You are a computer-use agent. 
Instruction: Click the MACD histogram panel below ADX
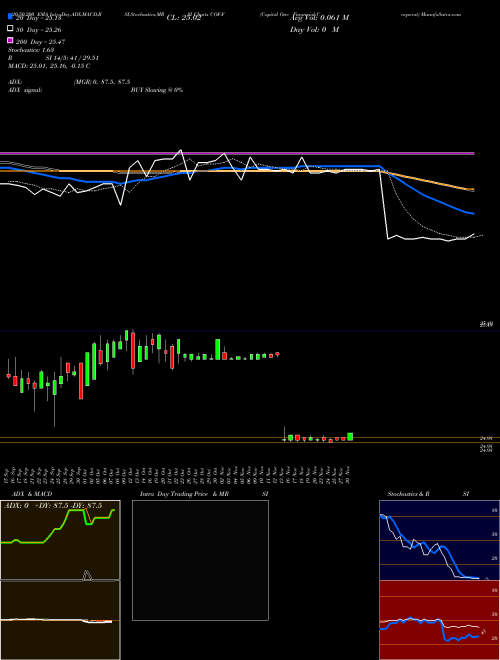pos(60,620)
